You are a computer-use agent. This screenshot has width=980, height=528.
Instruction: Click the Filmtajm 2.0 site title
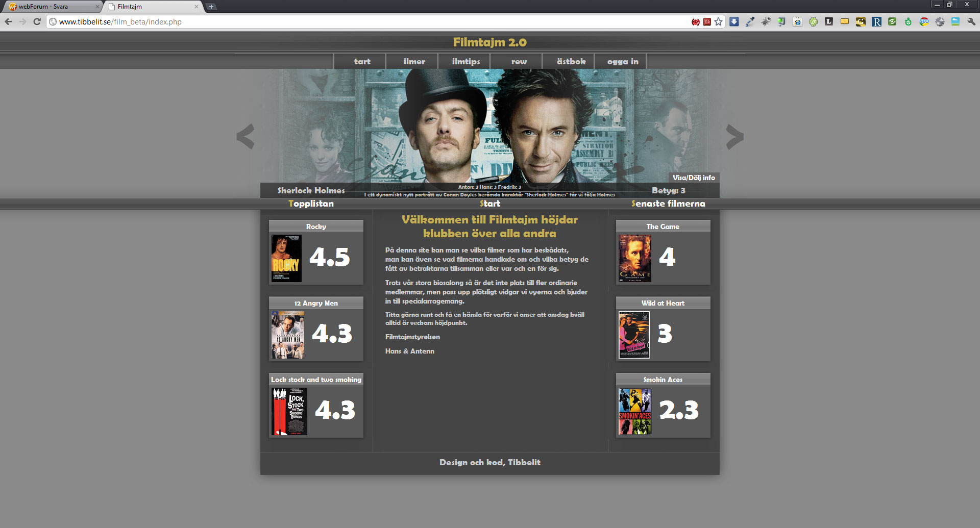click(490, 42)
